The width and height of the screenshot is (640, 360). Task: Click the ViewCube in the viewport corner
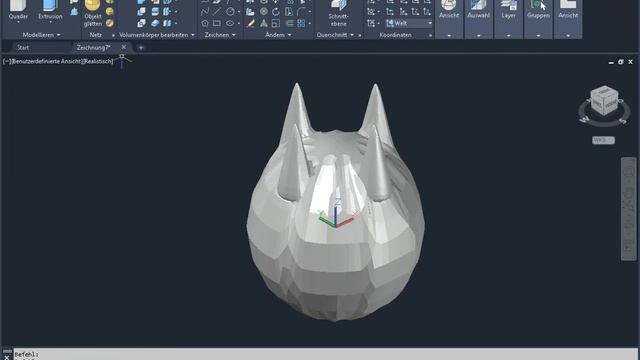(x=604, y=101)
